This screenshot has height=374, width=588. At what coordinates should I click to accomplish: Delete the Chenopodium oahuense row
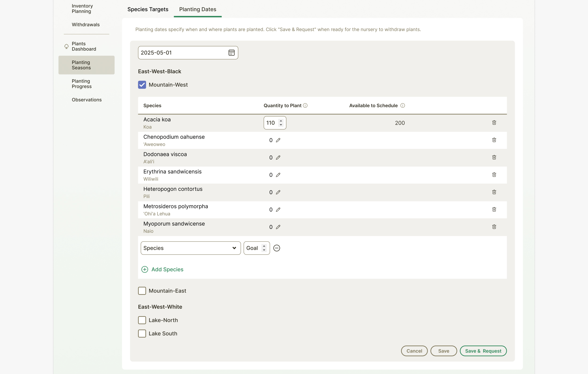pyautogui.click(x=494, y=140)
